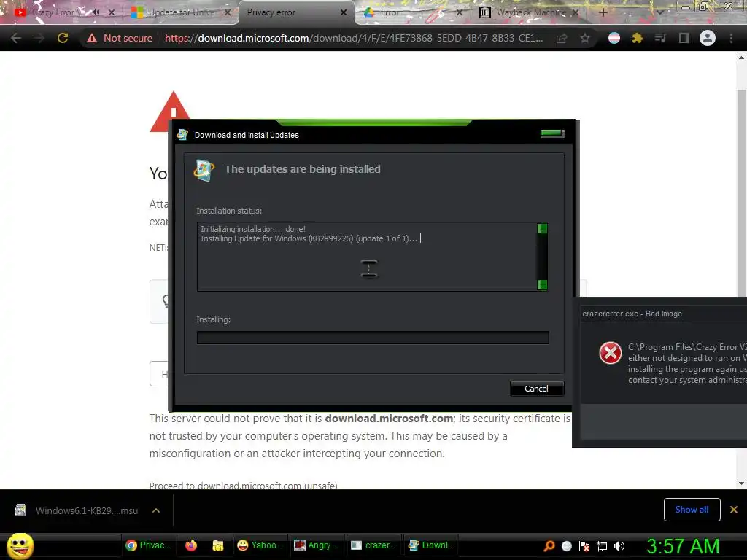Click the round face tray icon
This screenshot has height=560, width=747.
(x=566, y=546)
